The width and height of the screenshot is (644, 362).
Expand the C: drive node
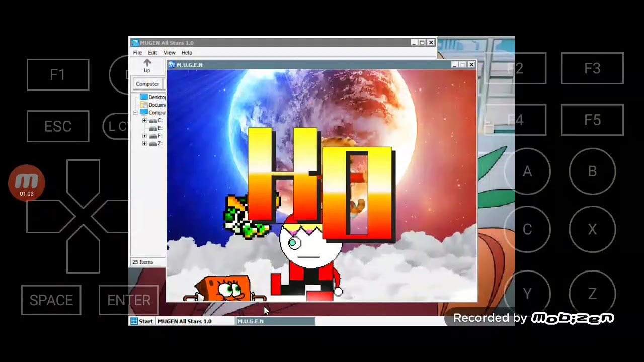(144, 121)
